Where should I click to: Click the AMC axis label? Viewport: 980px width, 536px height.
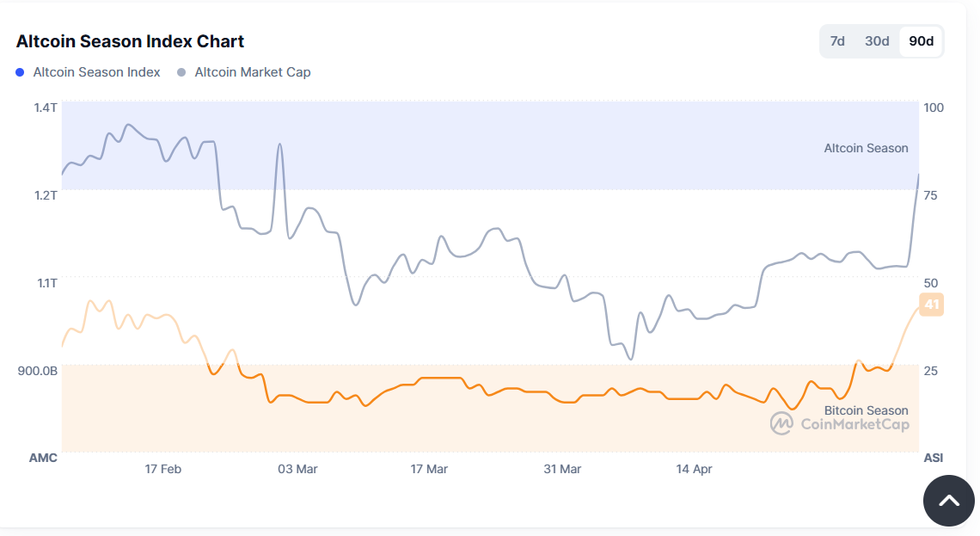pos(43,458)
